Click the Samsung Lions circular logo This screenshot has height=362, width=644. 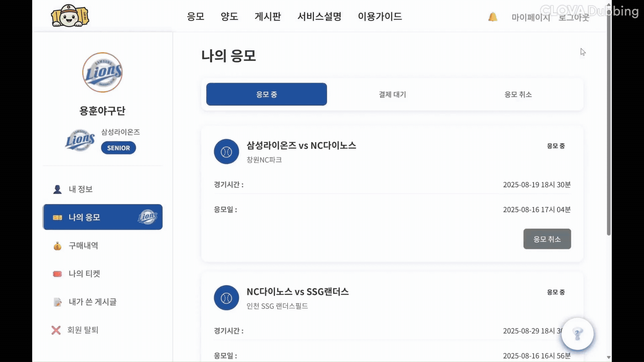point(102,72)
